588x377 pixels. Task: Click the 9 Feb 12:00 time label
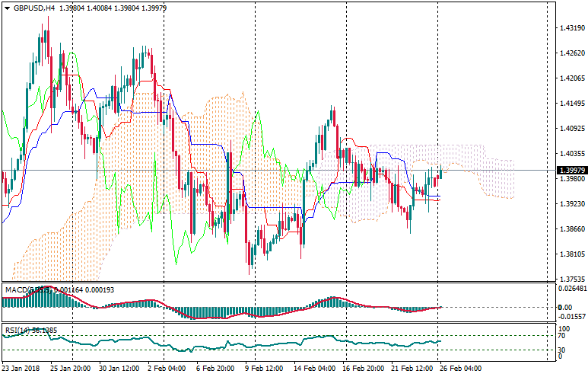pyautogui.click(x=265, y=368)
